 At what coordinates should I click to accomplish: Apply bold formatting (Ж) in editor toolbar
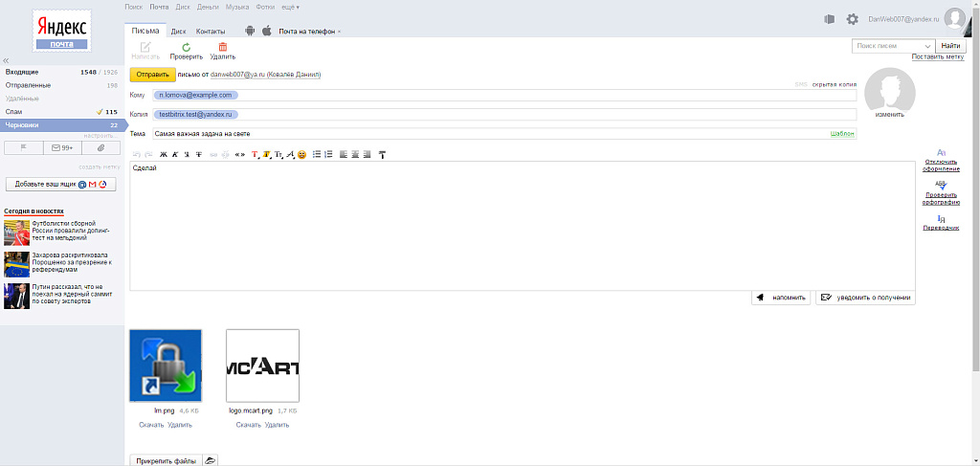coord(164,154)
